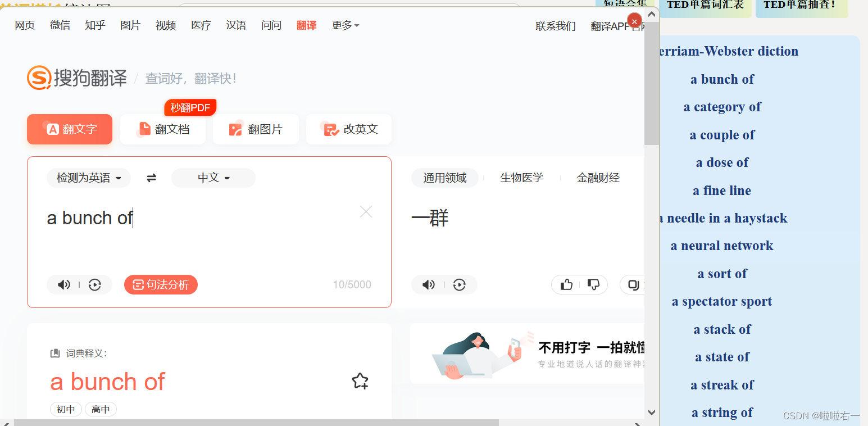Click 'a string of' in phrase list
Screen dimensions: 868x426
[x=722, y=413]
